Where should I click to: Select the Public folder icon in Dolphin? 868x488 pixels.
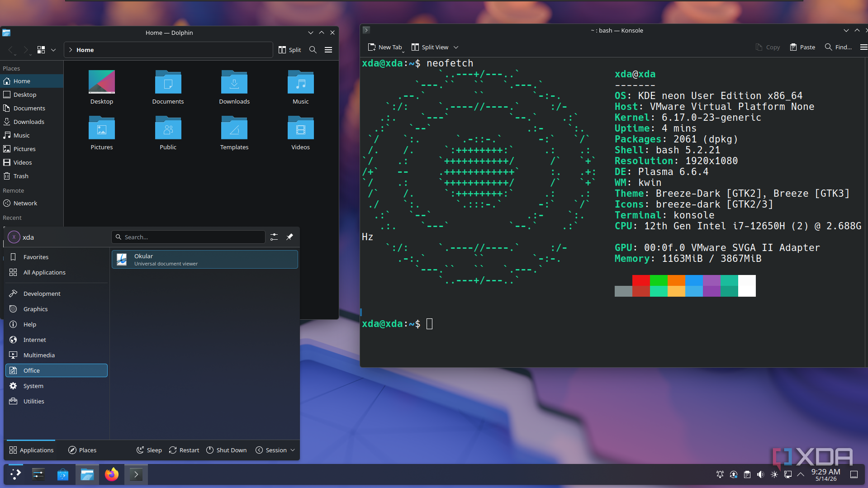click(x=168, y=128)
